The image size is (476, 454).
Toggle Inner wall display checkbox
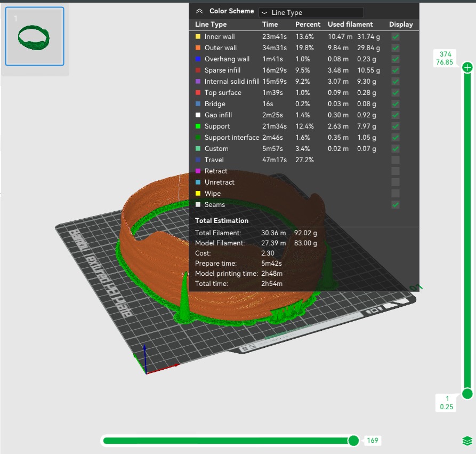pyautogui.click(x=396, y=37)
